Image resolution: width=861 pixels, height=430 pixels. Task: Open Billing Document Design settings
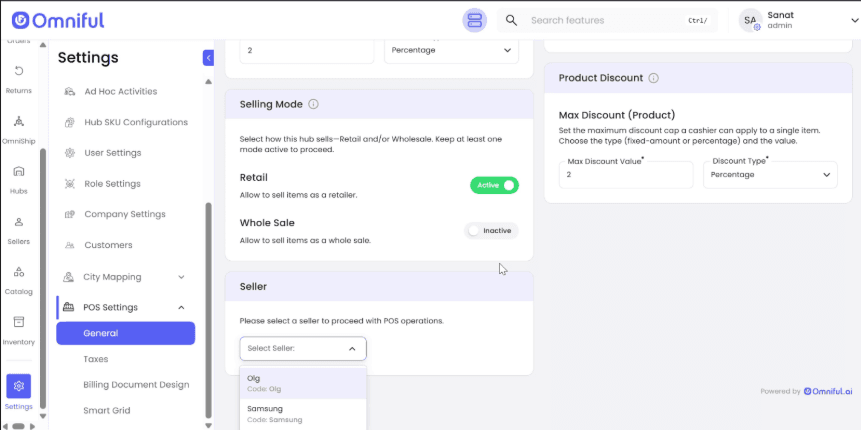click(136, 385)
